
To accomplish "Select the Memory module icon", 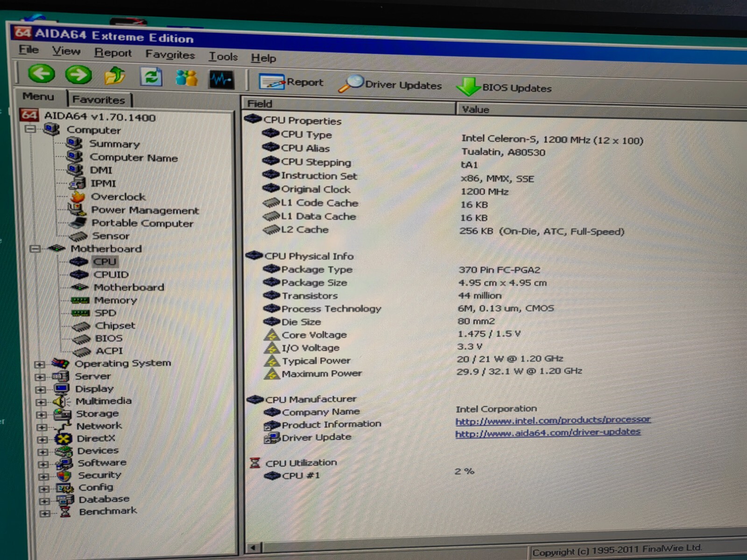I will tap(80, 300).
